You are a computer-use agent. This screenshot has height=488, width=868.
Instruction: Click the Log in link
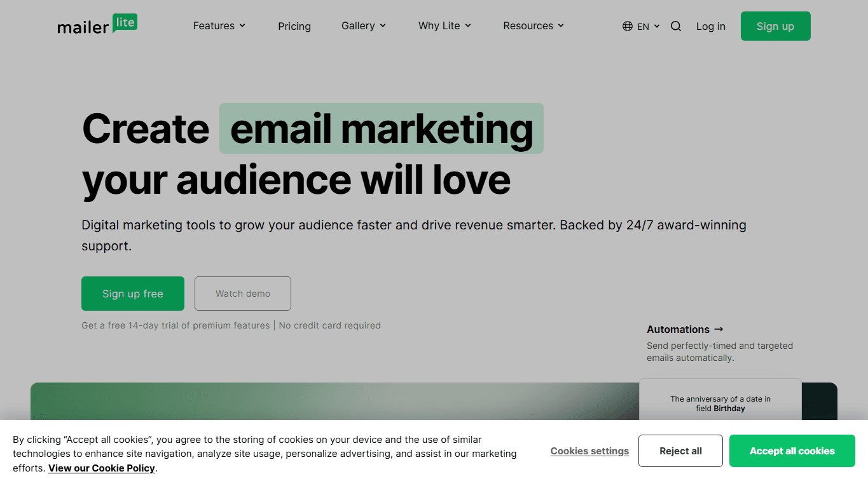(x=711, y=26)
